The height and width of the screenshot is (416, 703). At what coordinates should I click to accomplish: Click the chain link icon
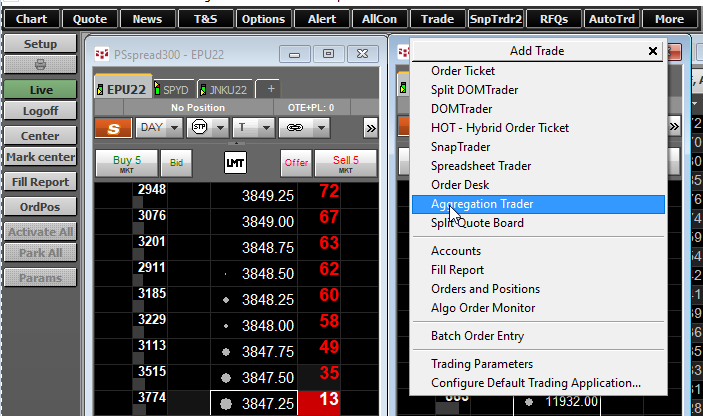pos(295,128)
